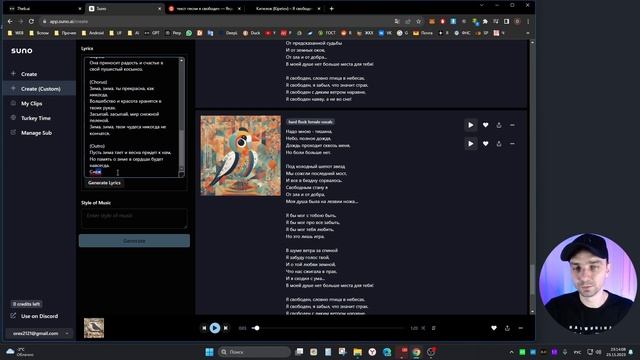
Task: Like the first clip with the heart icon
Action: [x=485, y=125]
